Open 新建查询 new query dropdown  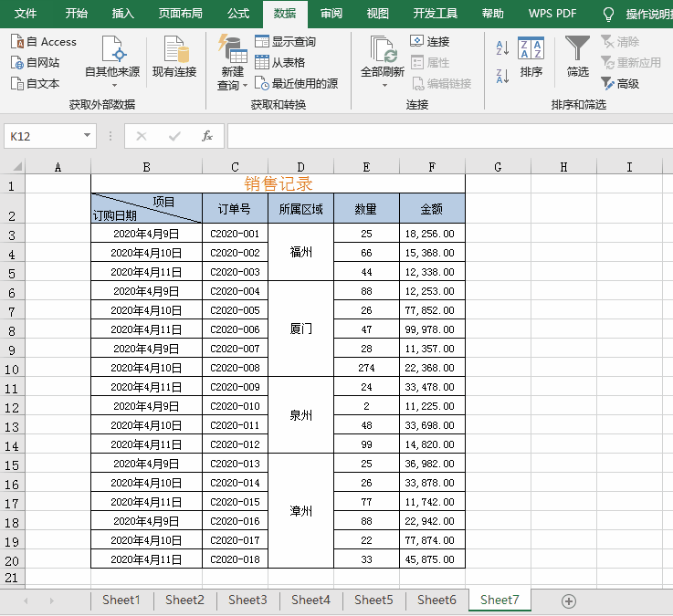(232, 63)
